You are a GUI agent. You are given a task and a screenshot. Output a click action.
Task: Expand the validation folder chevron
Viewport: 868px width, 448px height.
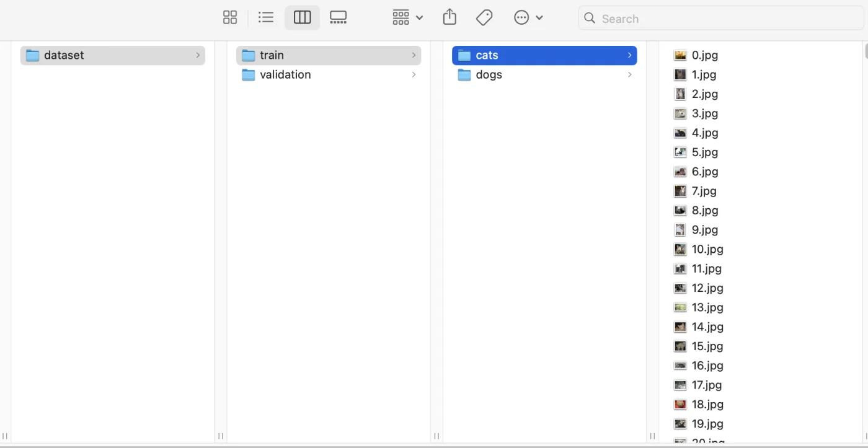pyautogui.click(x=414, y=74)
